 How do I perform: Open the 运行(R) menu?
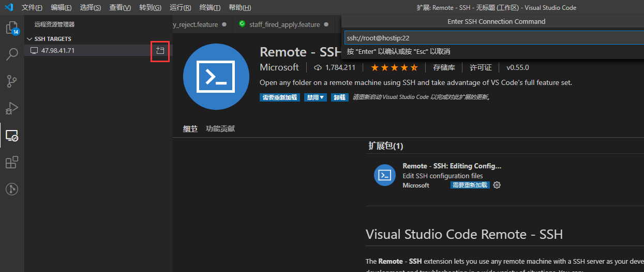pyautogui.click(x=180, y=8)
